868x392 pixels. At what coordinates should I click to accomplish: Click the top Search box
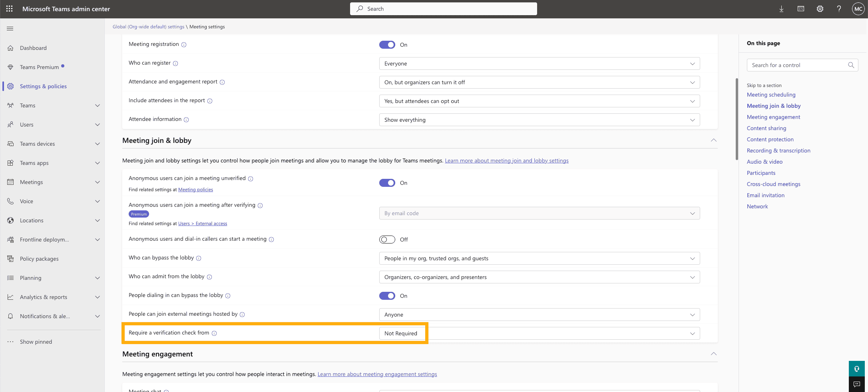[444, 9]
